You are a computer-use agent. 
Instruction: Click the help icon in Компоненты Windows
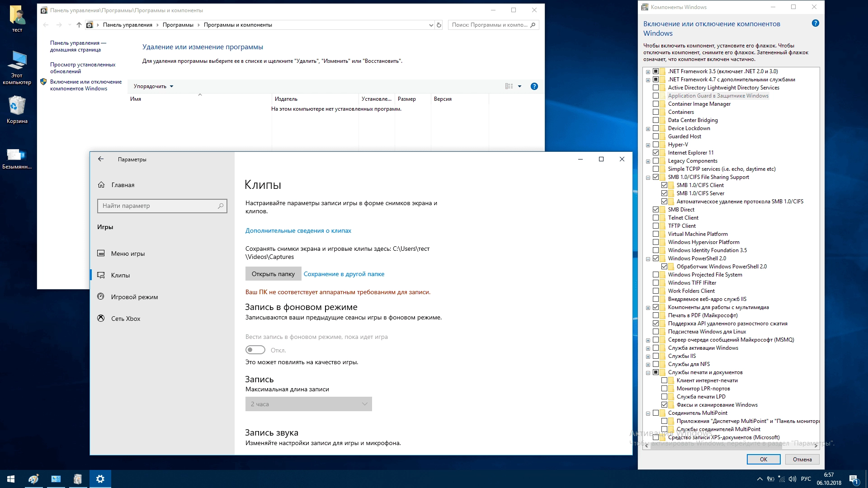coord(816,23)
